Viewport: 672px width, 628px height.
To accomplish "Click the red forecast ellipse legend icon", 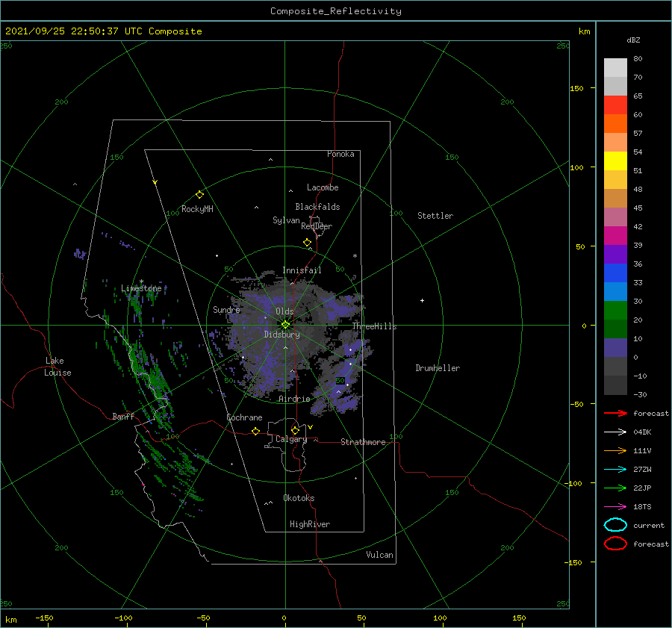I will coord(615,544).
